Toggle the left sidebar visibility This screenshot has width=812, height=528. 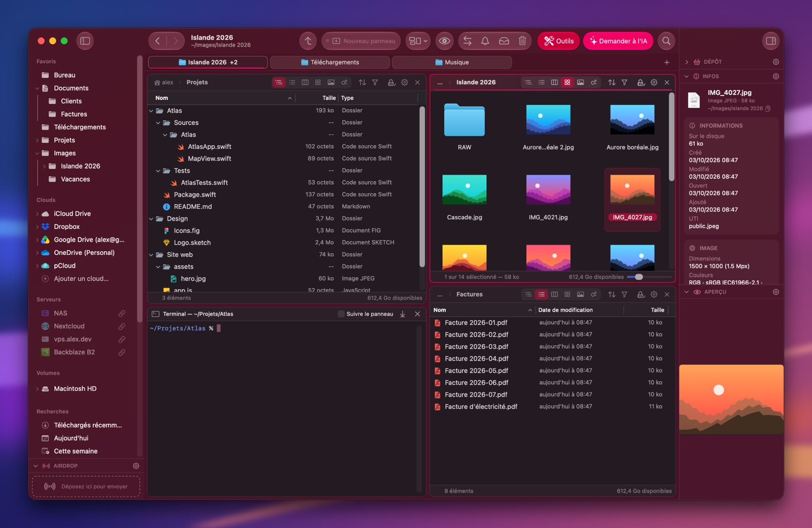coord(85,41)
